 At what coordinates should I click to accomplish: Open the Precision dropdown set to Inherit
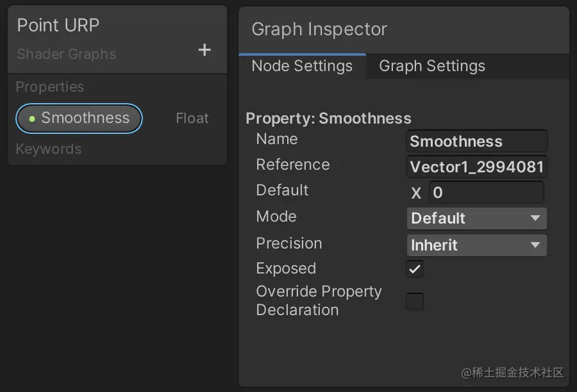(476, 245)
